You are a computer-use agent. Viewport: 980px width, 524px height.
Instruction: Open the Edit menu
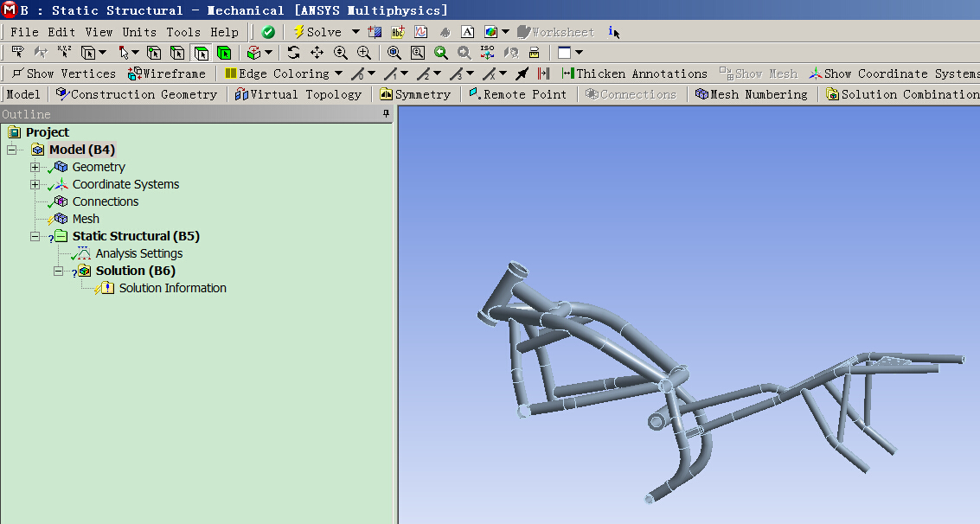(x=61, y=32)
